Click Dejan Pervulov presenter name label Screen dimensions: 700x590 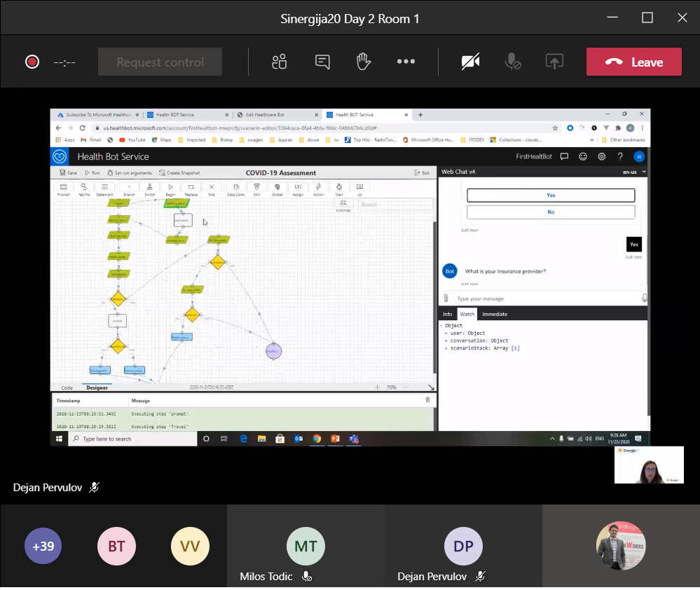48,488
